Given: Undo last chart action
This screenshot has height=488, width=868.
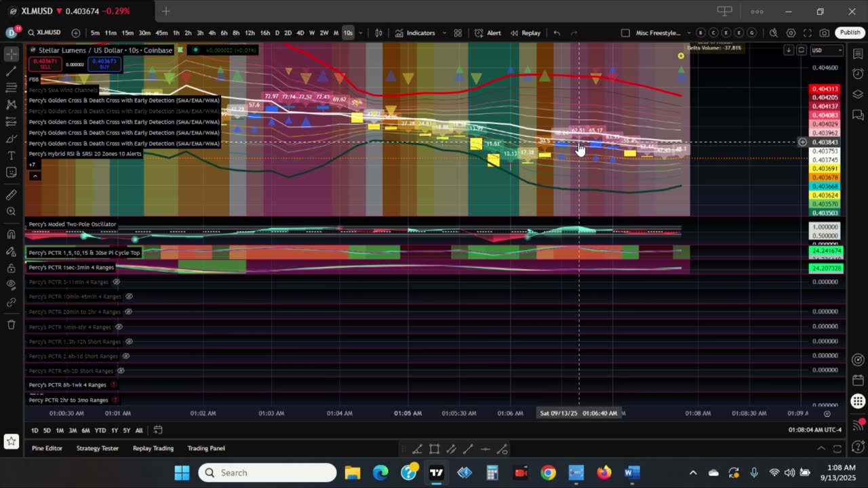Looking at the screenshot, I should click(557, 33).
